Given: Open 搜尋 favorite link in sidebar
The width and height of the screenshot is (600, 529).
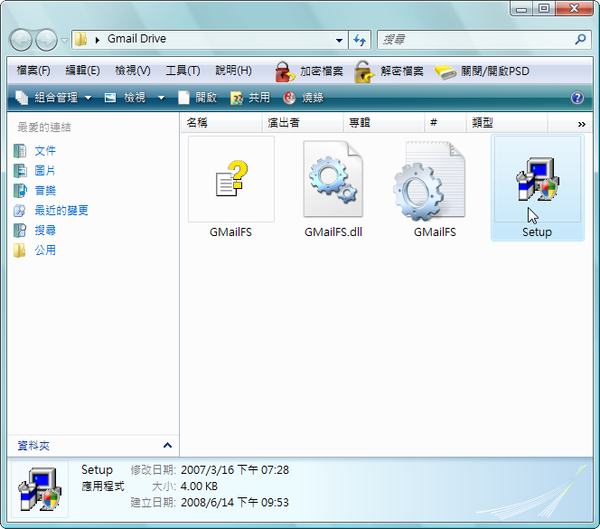Looking at the screenshot, I should click(x=45, y=230).
